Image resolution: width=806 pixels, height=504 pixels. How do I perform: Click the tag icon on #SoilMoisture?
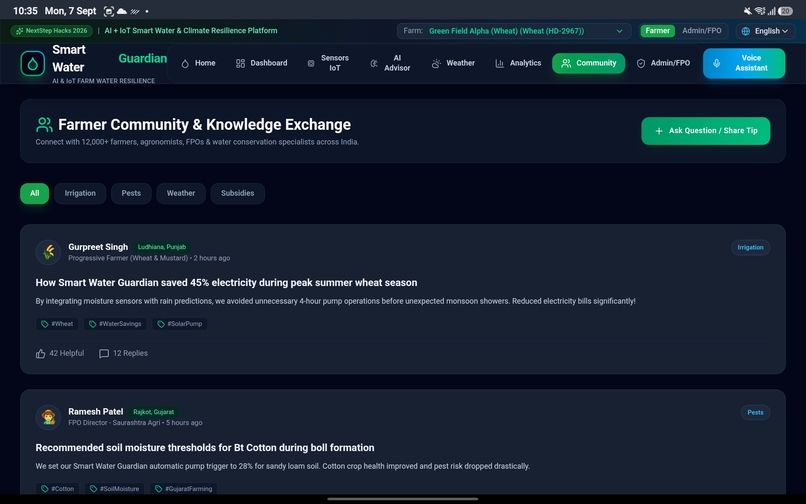94,489
